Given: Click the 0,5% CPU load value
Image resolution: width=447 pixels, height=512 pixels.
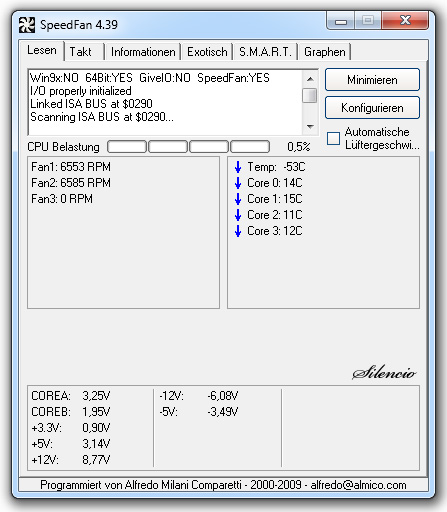Looking at the screenshot, I should (x=299, y=147).
